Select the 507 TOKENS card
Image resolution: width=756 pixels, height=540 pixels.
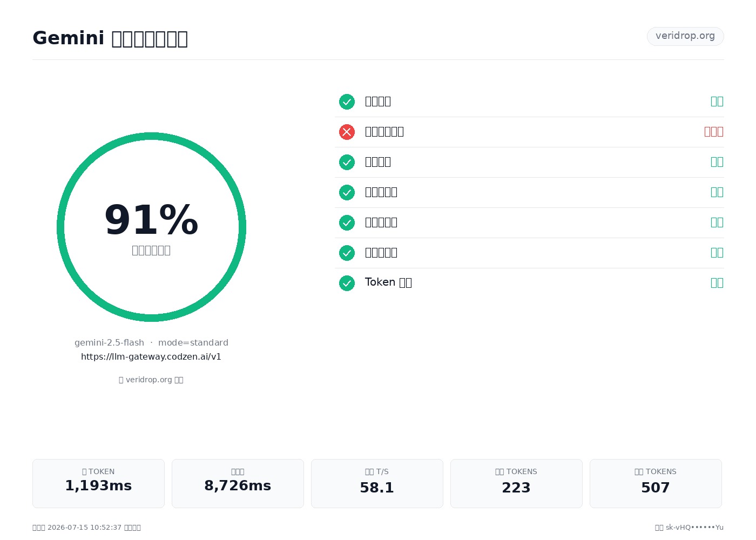click(656, 483)
